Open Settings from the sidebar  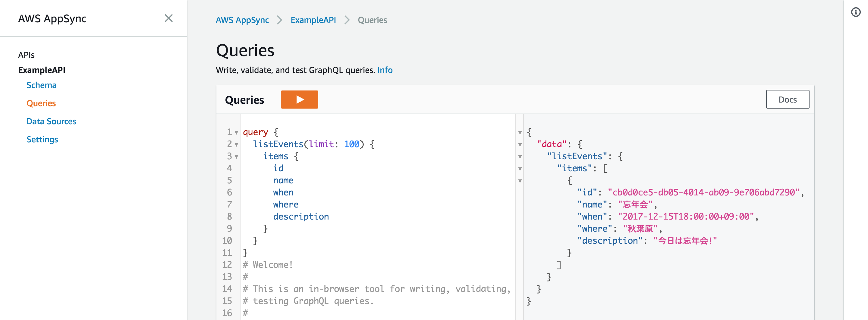[x=42, y=139]
